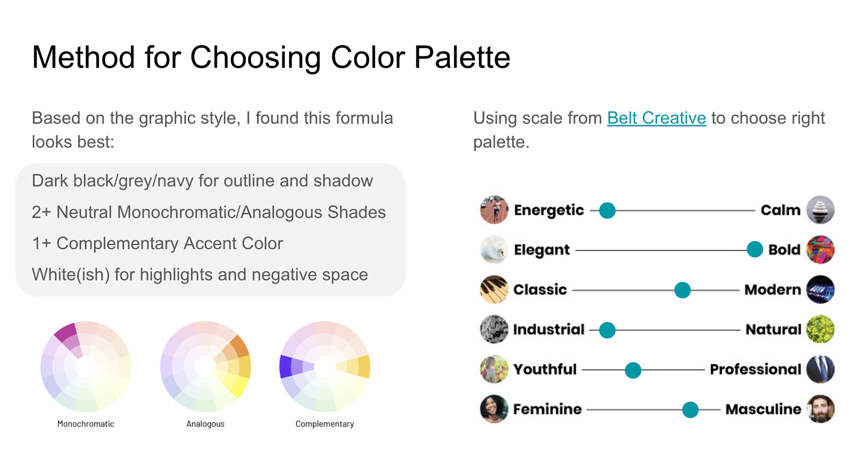This screenshot has height=471, width=868.
Task: Click the slide title Method for Choosing Color Palette
Action: tap(271, 57)
